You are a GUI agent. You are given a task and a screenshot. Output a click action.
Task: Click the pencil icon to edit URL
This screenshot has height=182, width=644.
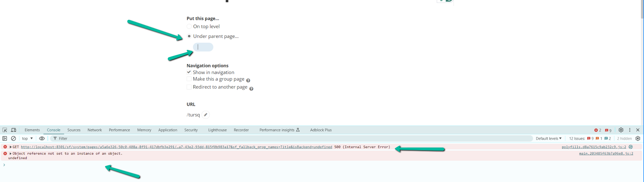click(206, 115)
